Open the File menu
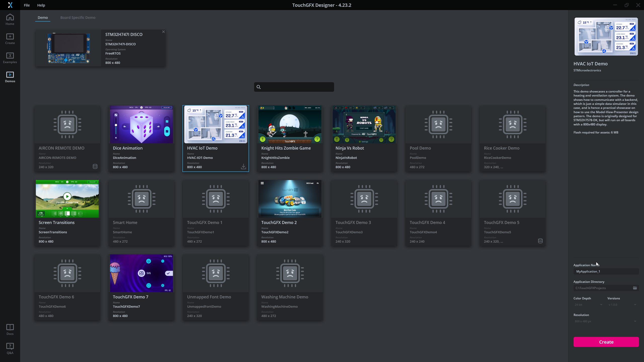 (x=27, y=5)
